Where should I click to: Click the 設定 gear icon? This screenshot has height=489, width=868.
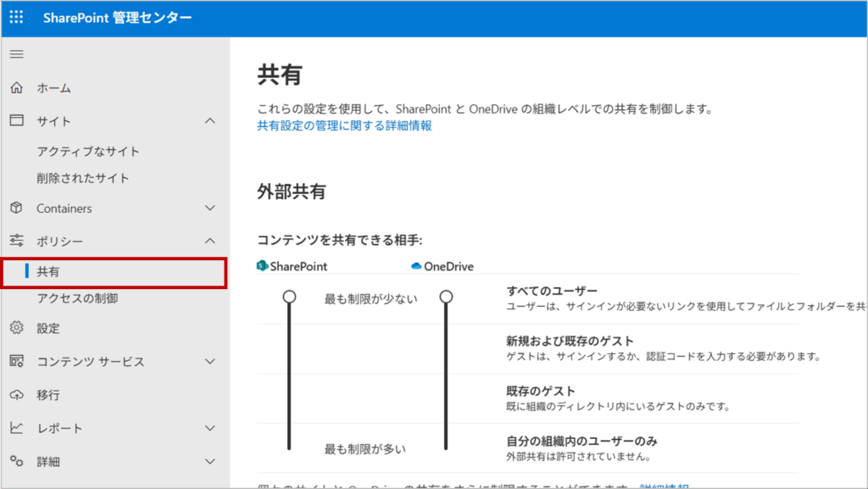point(17,327)
